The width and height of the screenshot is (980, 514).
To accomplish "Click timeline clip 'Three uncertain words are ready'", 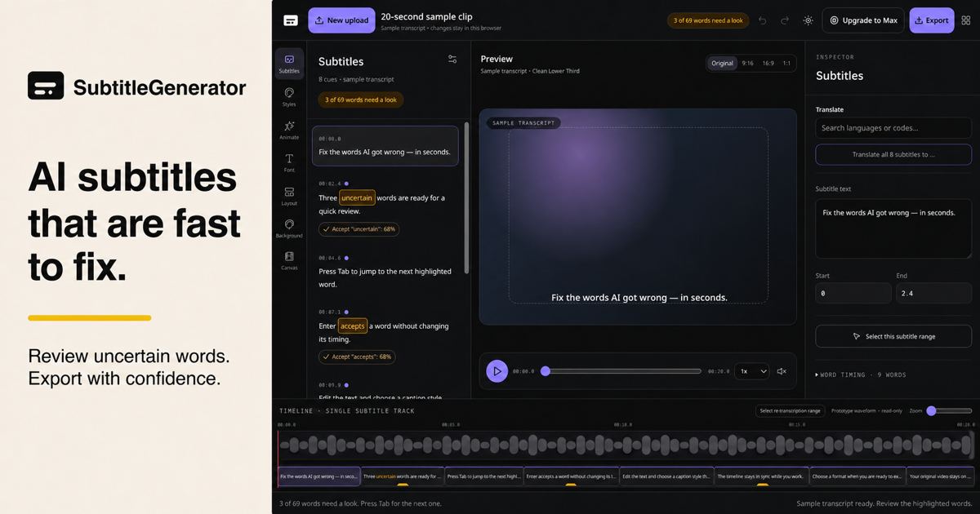I will pyautogui.click(x=403, y=476).
